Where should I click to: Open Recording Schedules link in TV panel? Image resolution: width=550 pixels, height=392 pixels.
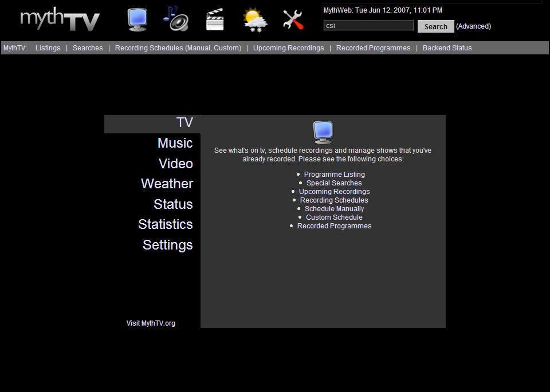point(334,200)
